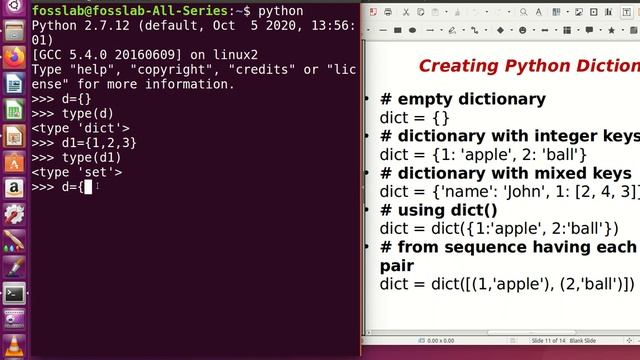This screenshot has width=640, height=360.
Task: Open the Callouts dropdown arrow
Action: [600, 30]
